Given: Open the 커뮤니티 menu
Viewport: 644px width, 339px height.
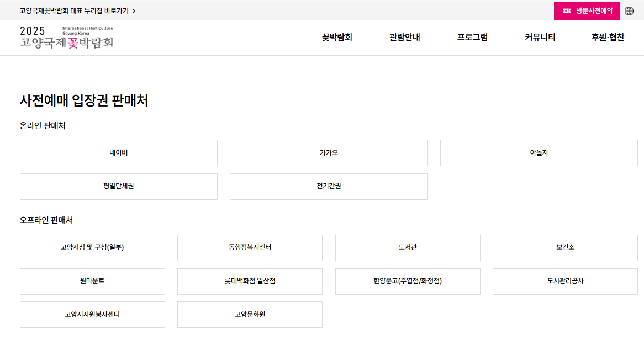Looking at the screenshot, I should [539, 37].
